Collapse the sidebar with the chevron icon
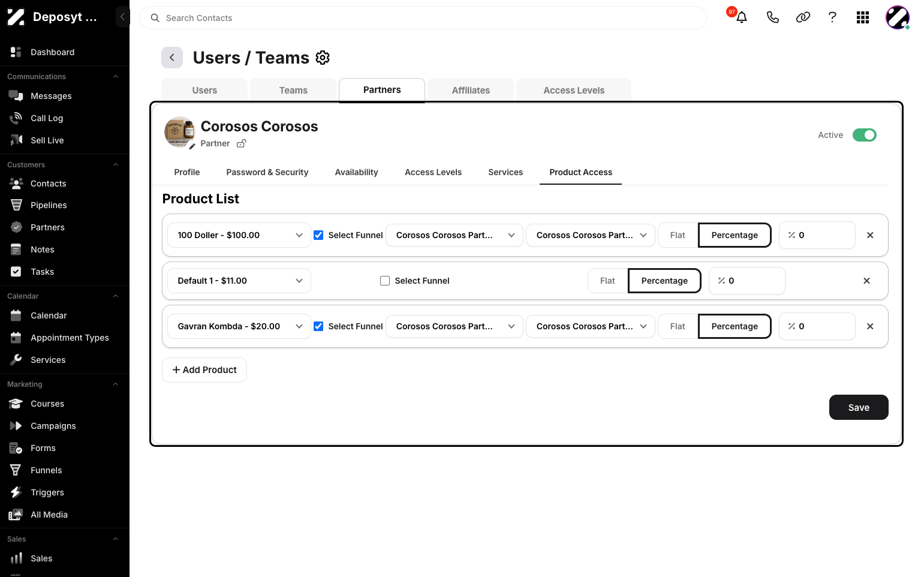924x577 pixels. [x=122, y=17]
